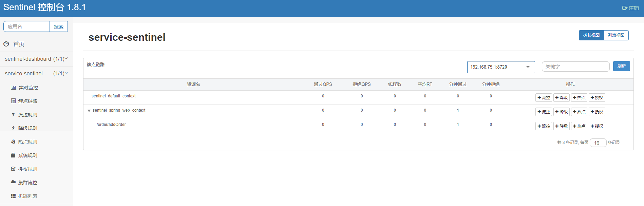
Task: Click the machine list icon in sidebar
Action: [x=13, y=196]
